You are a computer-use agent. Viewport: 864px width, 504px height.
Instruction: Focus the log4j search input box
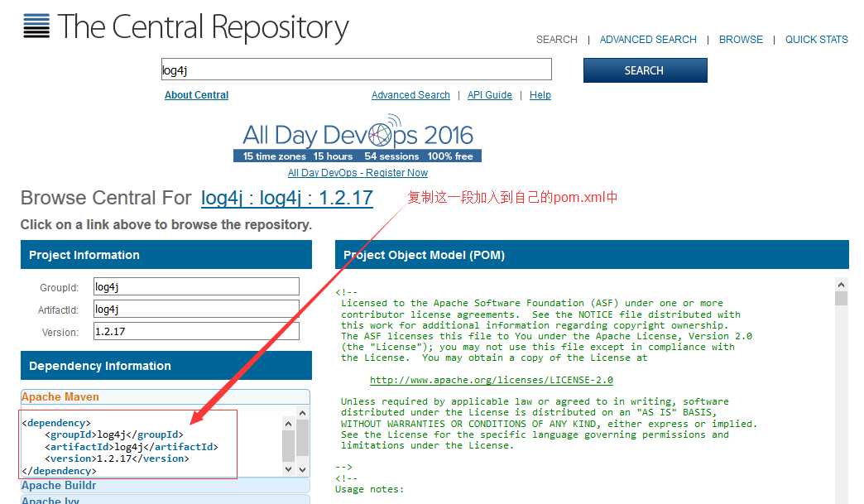point(357,70)
